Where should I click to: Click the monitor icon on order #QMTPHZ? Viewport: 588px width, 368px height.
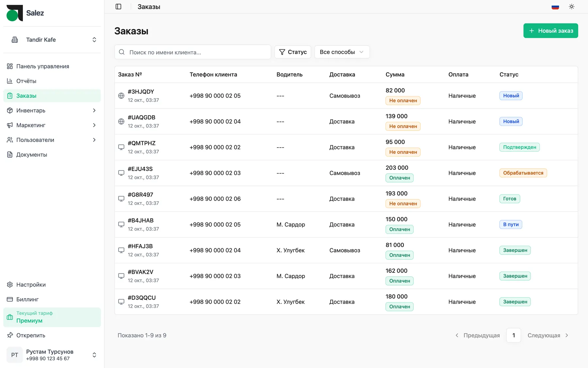(x=121, y=147)
